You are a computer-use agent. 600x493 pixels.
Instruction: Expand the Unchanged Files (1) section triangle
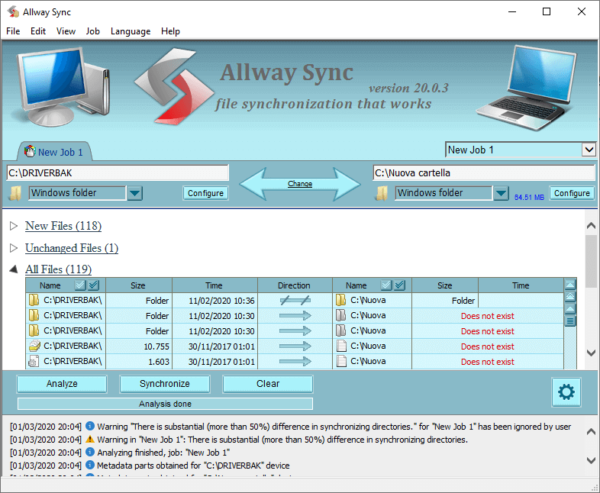(x=14, y=248)
